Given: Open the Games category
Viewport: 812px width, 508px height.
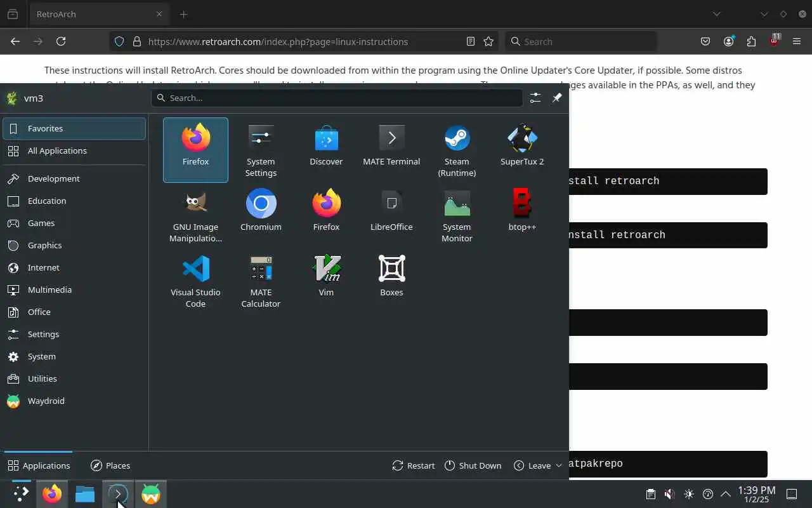Looking at the screenshot, I should pos(74,223).
